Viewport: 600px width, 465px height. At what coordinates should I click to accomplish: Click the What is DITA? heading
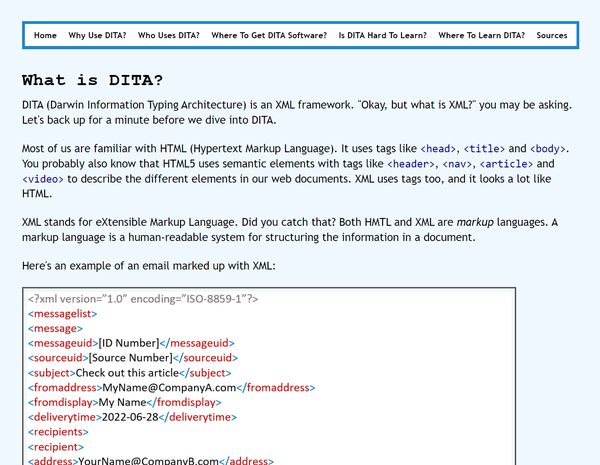pyautogui.click(x=93, y=80)
